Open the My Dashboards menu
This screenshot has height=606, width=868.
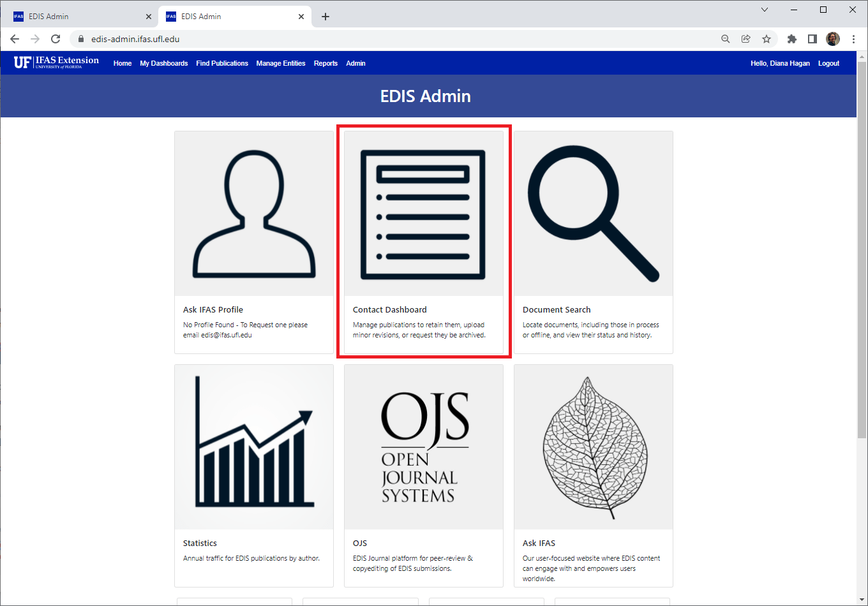pyautogui.click(x=163, y=63)
